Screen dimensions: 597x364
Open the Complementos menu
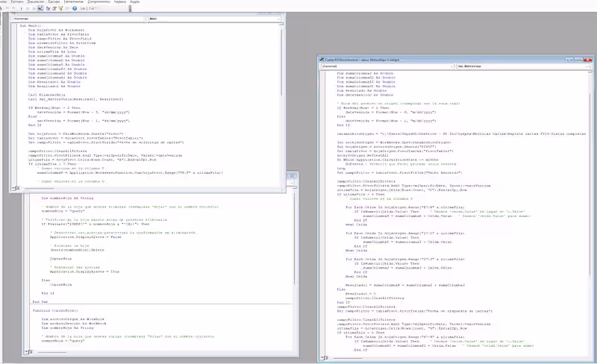97,2
